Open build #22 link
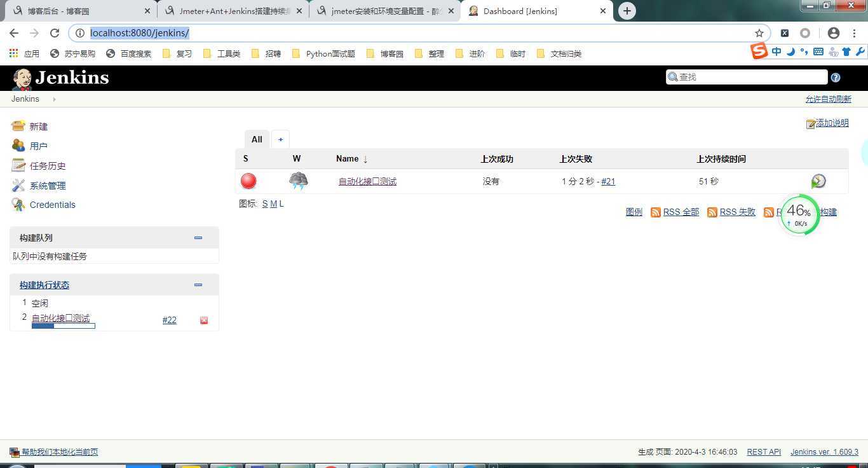868x468 pixels. tap(170, 320)
